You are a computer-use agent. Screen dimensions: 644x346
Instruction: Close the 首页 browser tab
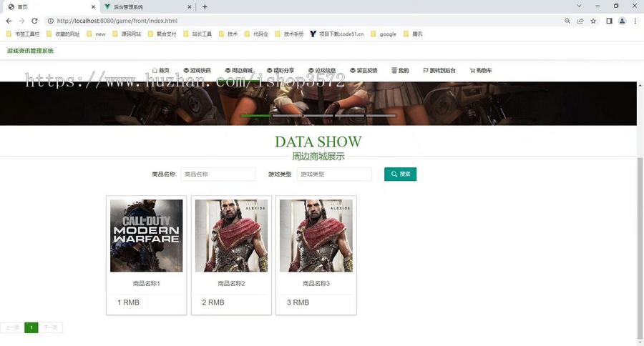coord(93,7)
